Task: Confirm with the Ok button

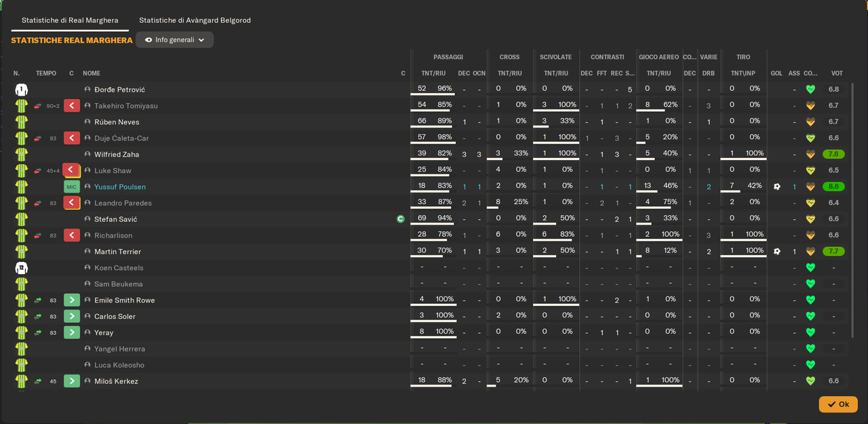Action: 838,404
